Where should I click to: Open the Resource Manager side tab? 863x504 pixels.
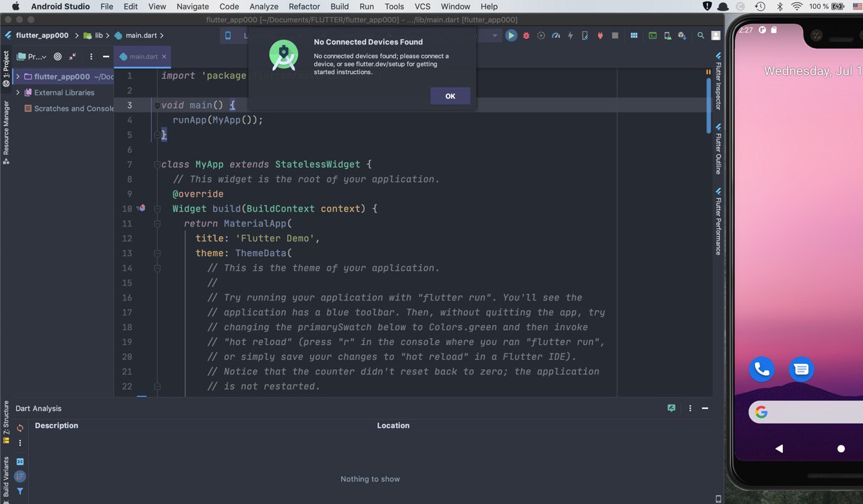click(x=6, y=132)
